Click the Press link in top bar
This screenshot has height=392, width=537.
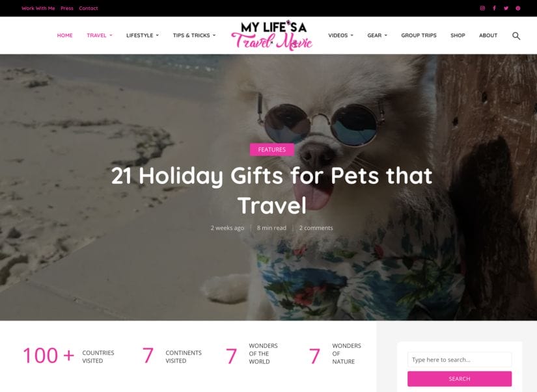(67, 8)
